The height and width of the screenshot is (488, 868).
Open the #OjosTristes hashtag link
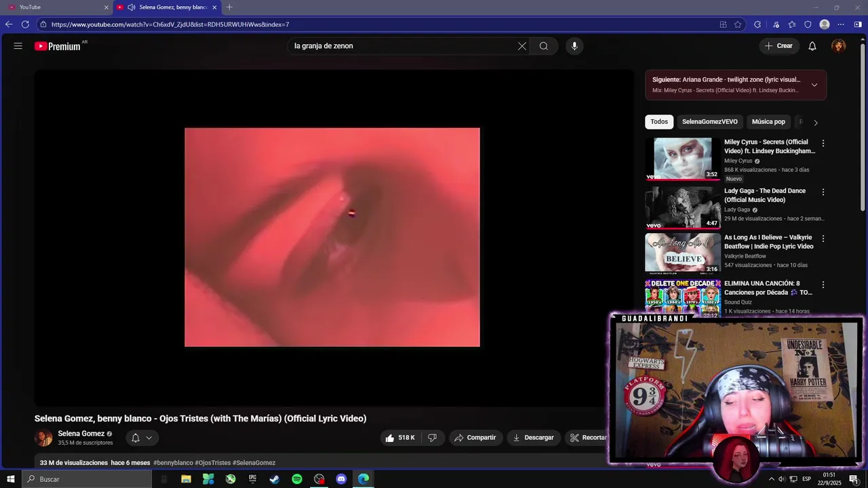click(213, 463)
